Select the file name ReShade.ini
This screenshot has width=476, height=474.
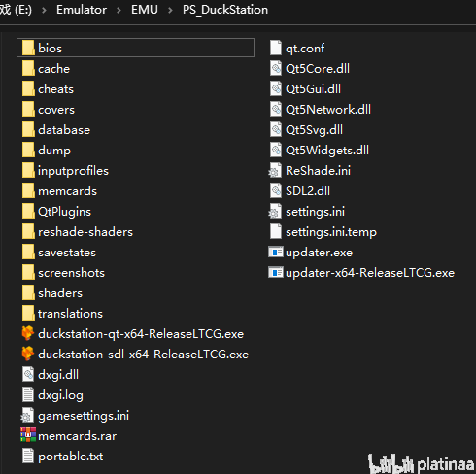point(318,171)
